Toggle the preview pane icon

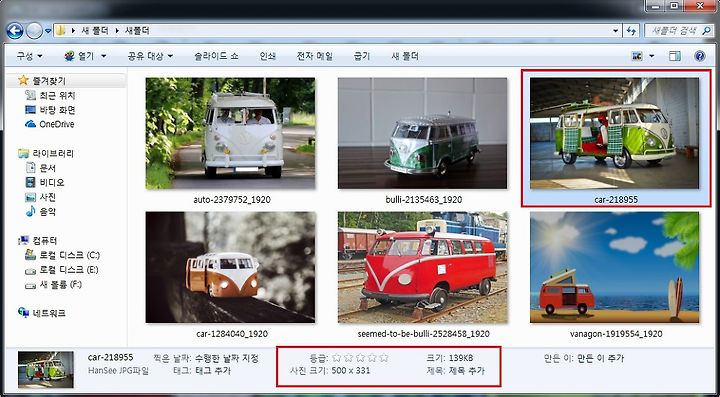tap(675, 56)
